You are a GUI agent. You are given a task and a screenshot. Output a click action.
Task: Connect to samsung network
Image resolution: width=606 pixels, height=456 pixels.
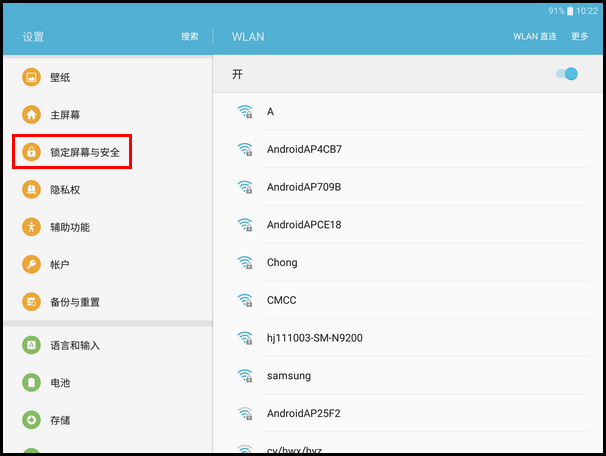pyautogui.click(x=408, y=376)
